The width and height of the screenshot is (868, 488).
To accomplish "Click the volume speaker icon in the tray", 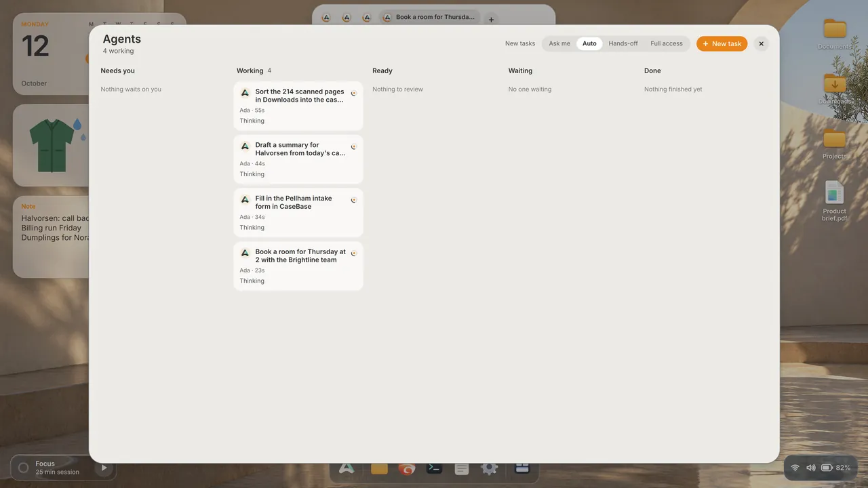I will [x=811, y=468].
